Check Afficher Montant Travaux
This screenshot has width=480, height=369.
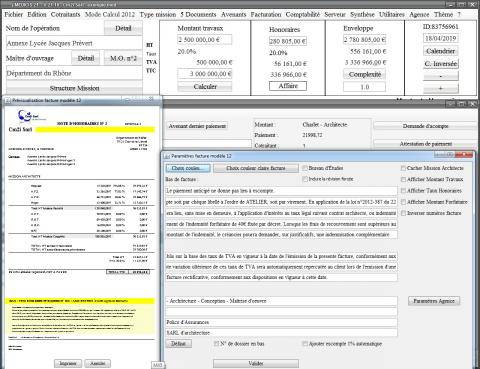403,179
